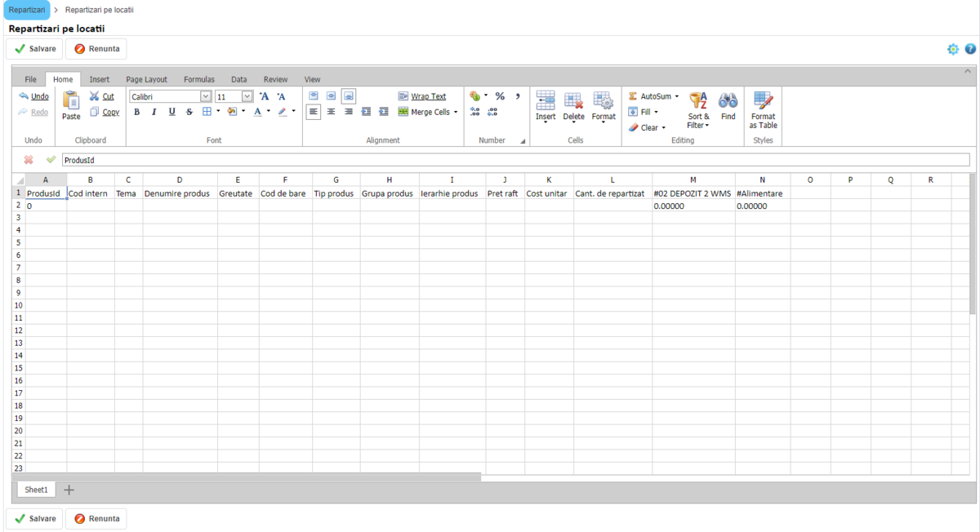Toggle center horizontal alignment
The height and width of the screenshot is (532, 980).
coord(331,112)
